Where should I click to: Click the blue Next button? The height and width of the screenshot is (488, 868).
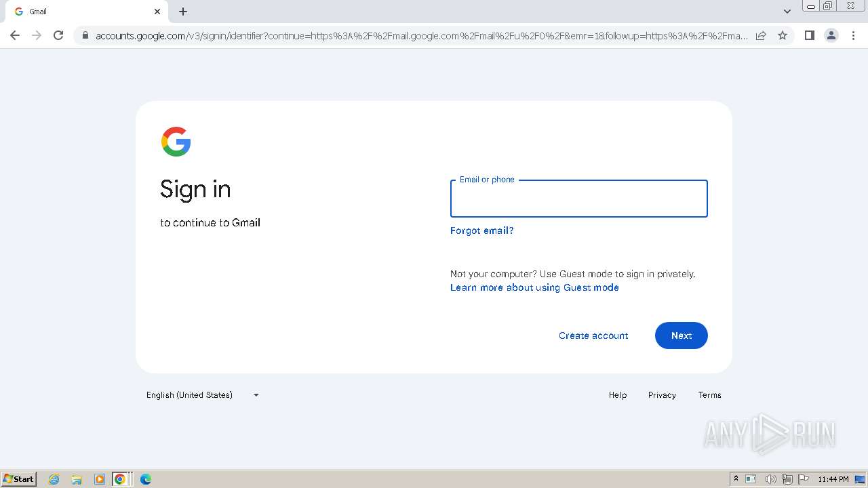681,335
